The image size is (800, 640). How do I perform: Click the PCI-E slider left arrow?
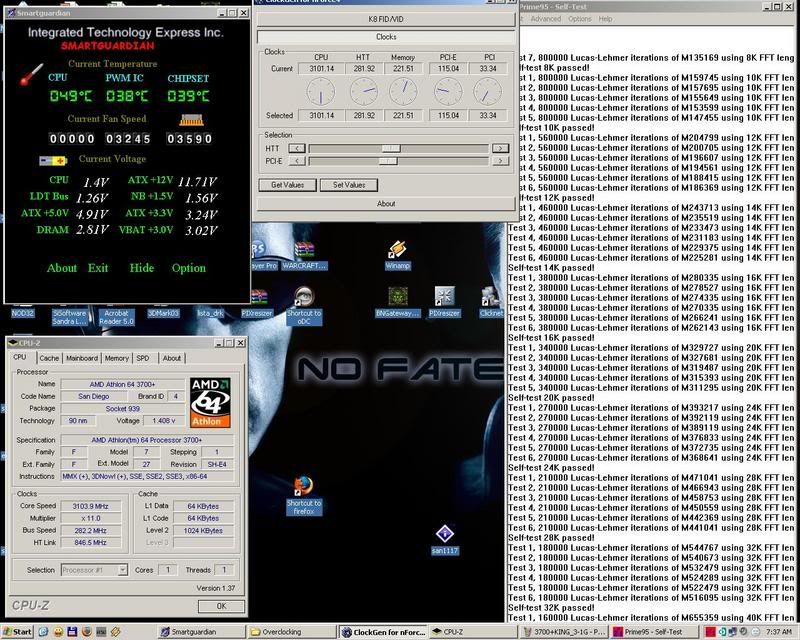point(297,161)
